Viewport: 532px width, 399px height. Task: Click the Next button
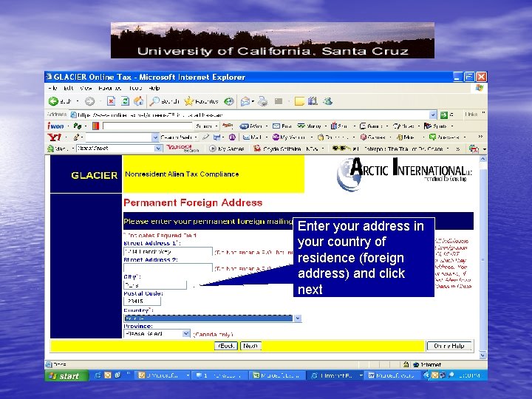(x=250, y=346)
